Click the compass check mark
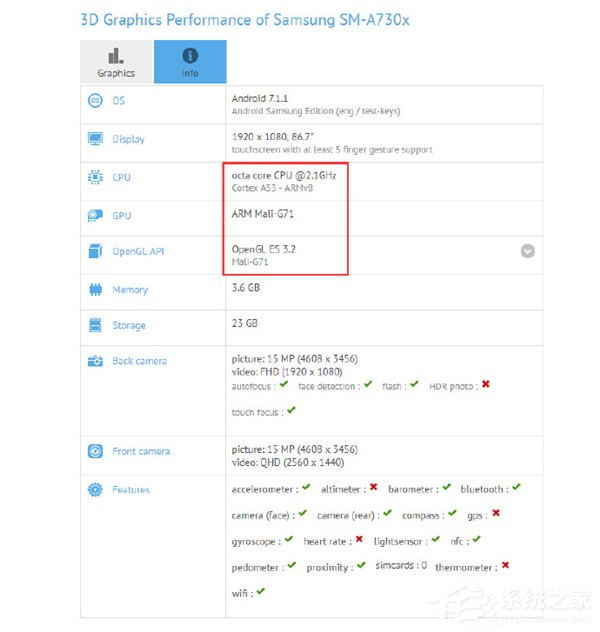 point(453,513)
